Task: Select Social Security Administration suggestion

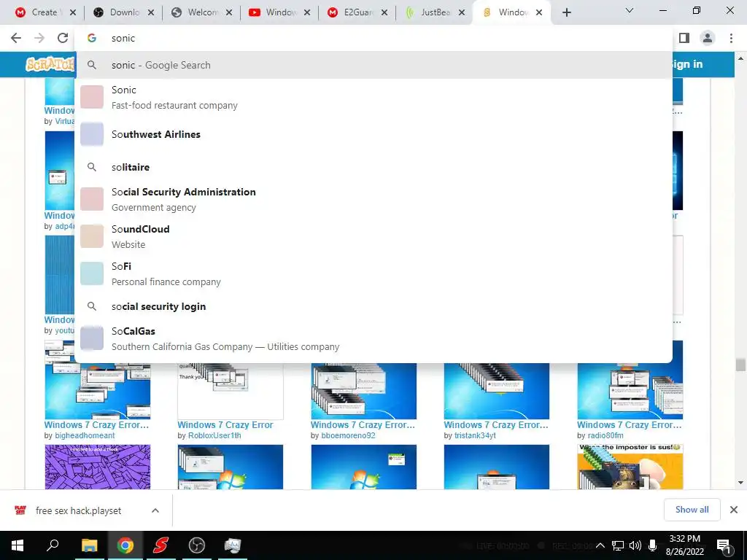Action: (373, 199)
